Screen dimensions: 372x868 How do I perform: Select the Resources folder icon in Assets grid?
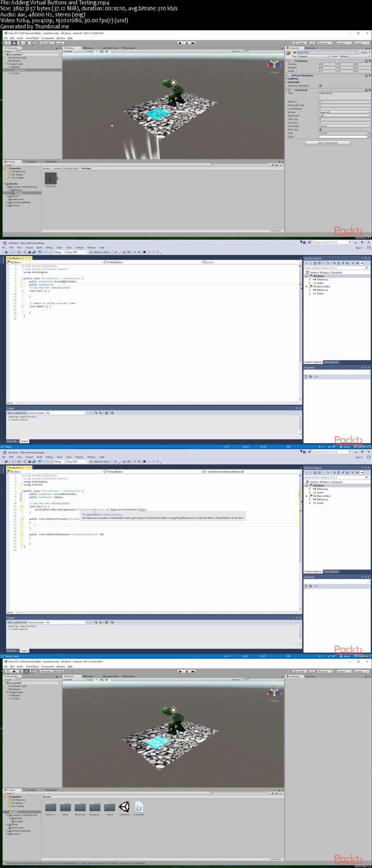(x=80, y=807)
